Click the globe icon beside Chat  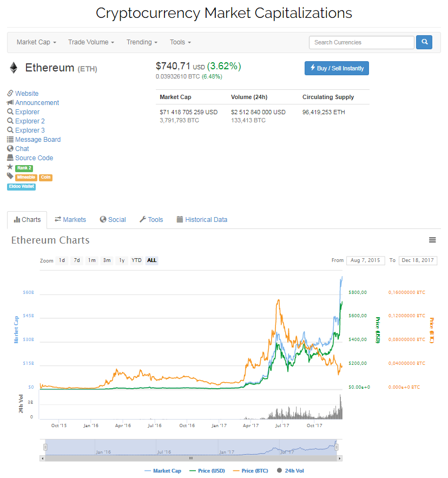click(10, 148)
